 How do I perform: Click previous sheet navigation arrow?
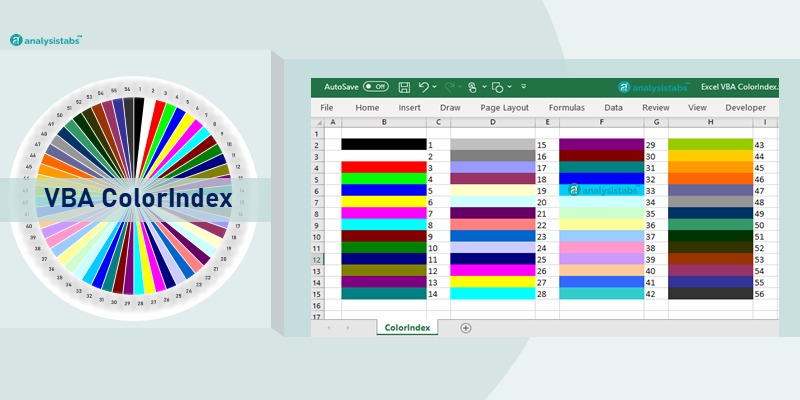329,328
